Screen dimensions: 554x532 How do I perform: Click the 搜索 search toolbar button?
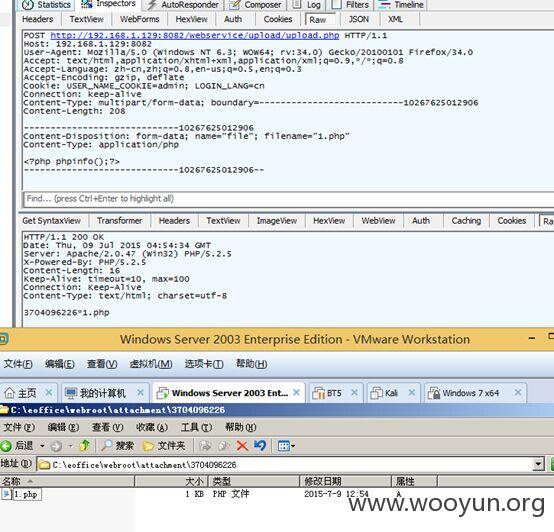(117, 446)
